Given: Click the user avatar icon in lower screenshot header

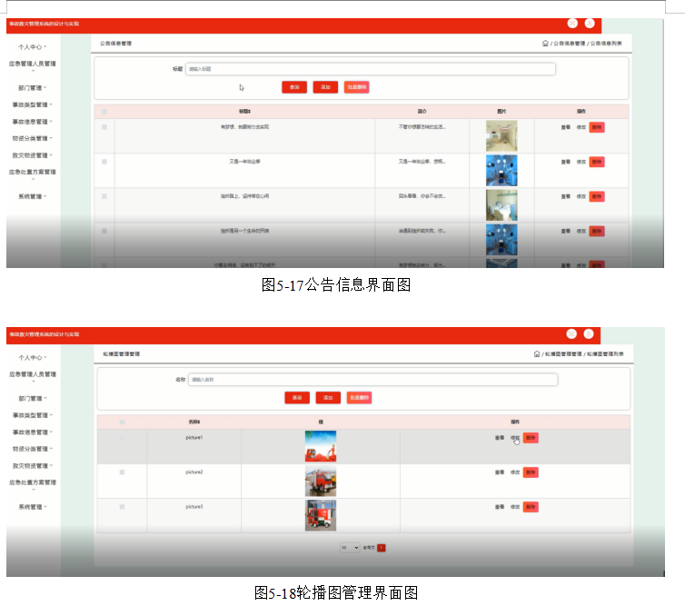Looking at the screenshot, I should (589, 334).
